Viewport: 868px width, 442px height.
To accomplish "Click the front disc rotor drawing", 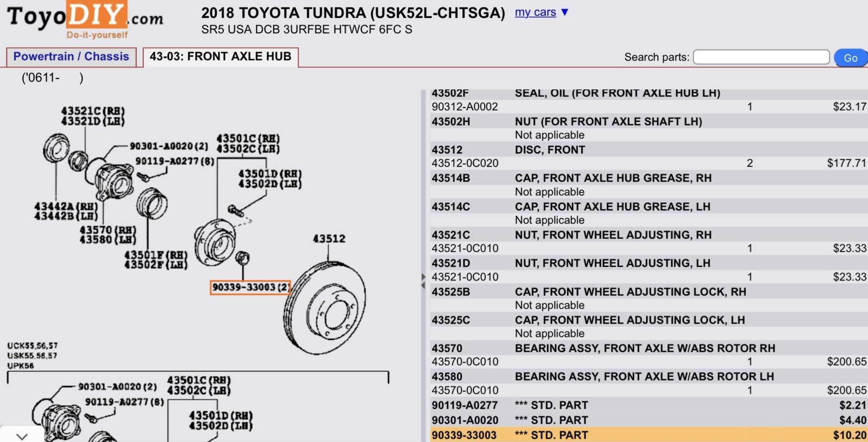I will [324, 308].
